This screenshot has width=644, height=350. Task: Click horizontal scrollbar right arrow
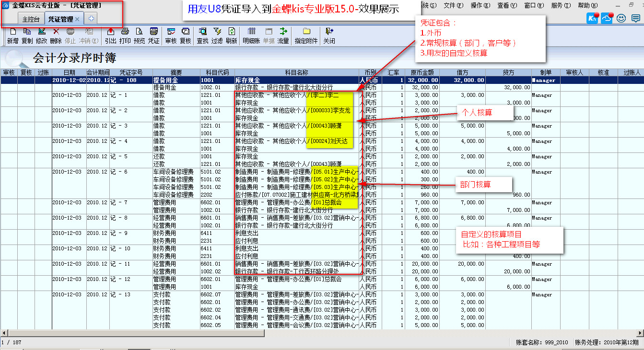click(x=640, y=333)
